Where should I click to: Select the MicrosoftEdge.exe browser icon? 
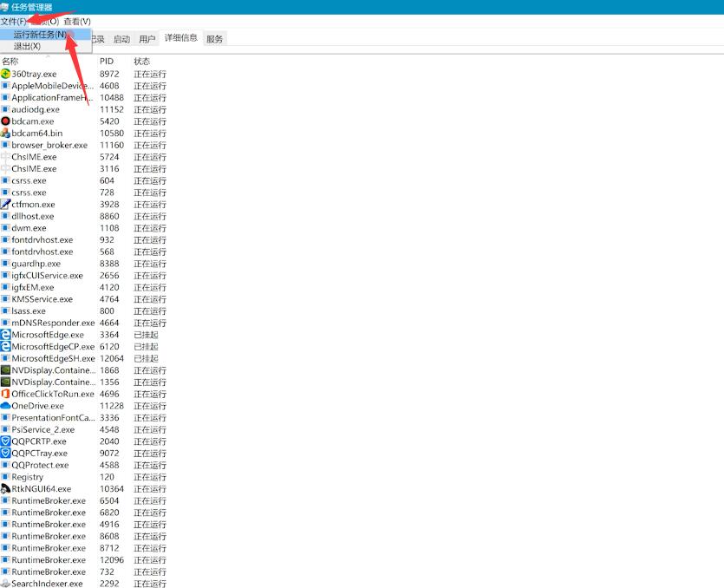click(5, 335)
